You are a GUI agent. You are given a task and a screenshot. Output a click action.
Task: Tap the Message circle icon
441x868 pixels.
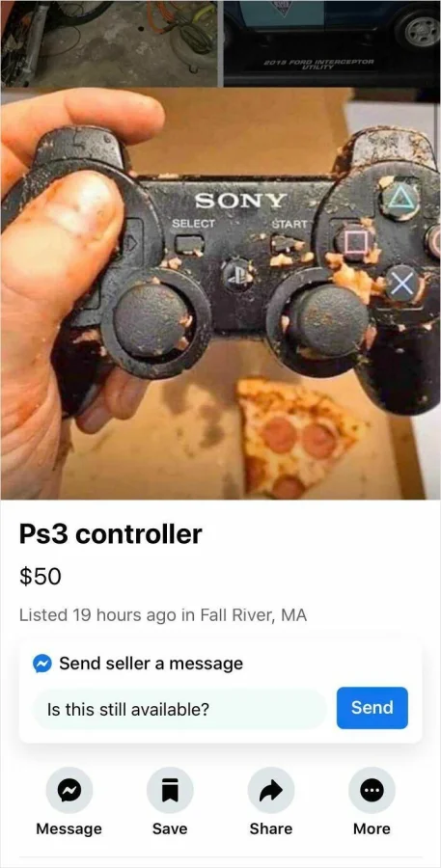69,790
